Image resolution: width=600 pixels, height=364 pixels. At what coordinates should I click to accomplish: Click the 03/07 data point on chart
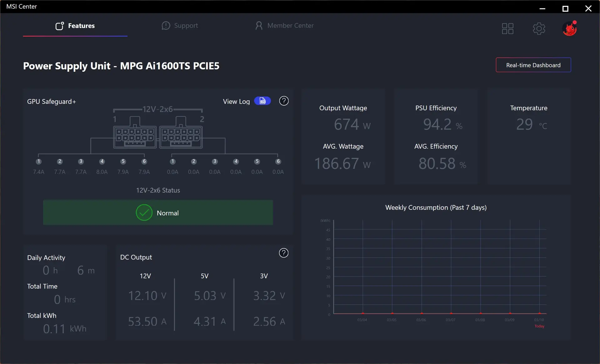click(x=451, y=313)
